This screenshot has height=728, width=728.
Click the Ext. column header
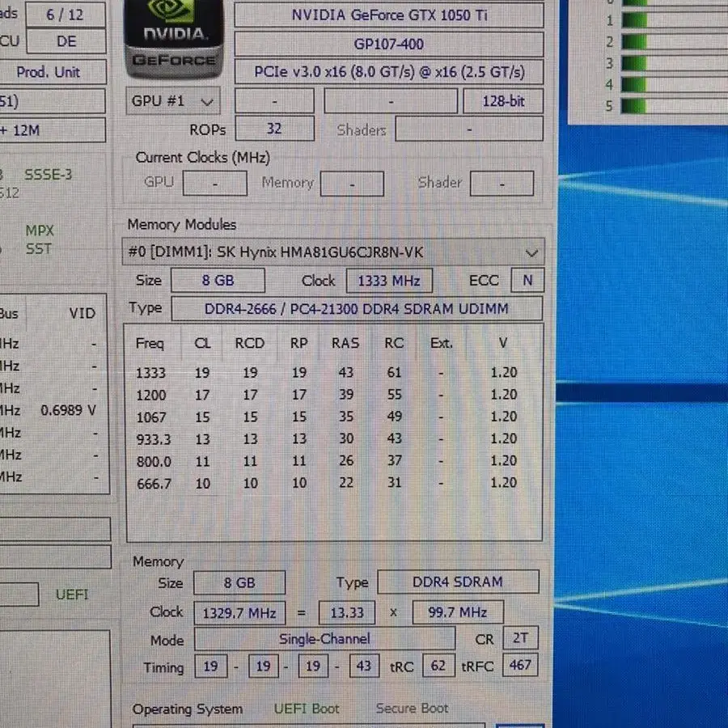click(x=441, y=343)
